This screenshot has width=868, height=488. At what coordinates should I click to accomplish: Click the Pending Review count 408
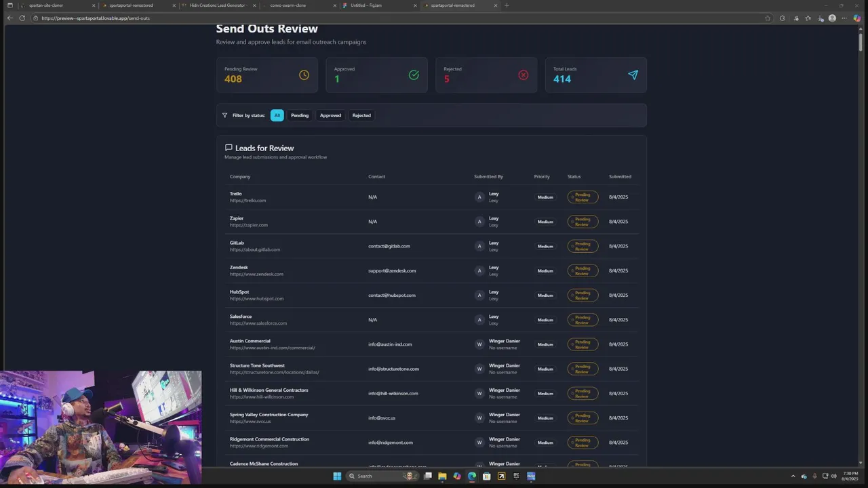(233, 79)
